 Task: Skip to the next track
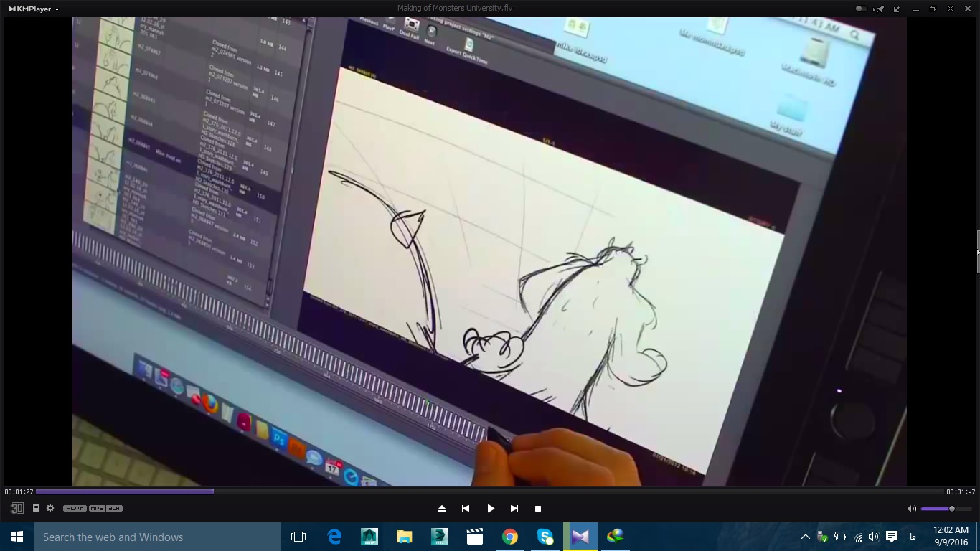click(x=514, y=508)
